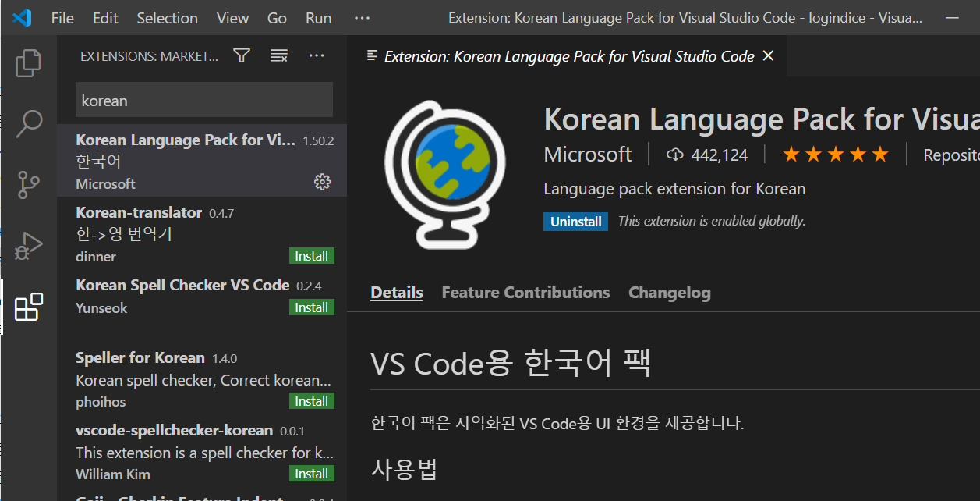Install vscode-spellchecker-korean extension
This screenshot has width=980, height=501.
pos(312,474)
